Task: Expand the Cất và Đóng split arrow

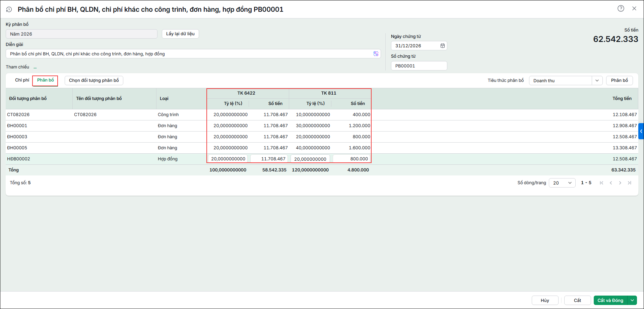Action: tap(632, 300)
